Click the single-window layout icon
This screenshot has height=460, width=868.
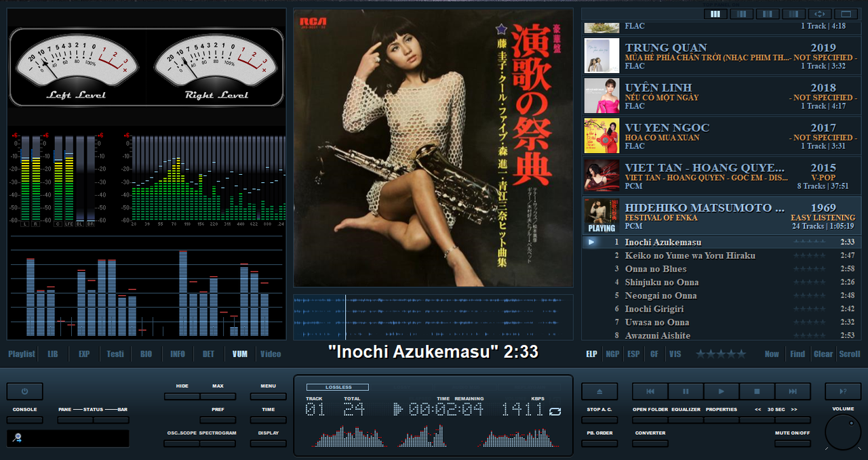[846, 14]
